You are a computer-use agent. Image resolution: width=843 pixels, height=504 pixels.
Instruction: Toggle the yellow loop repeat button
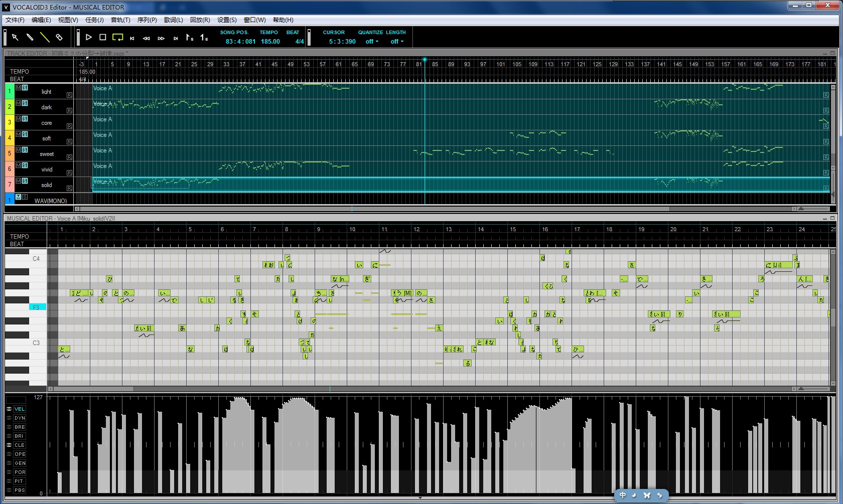[x=117, y=37]
